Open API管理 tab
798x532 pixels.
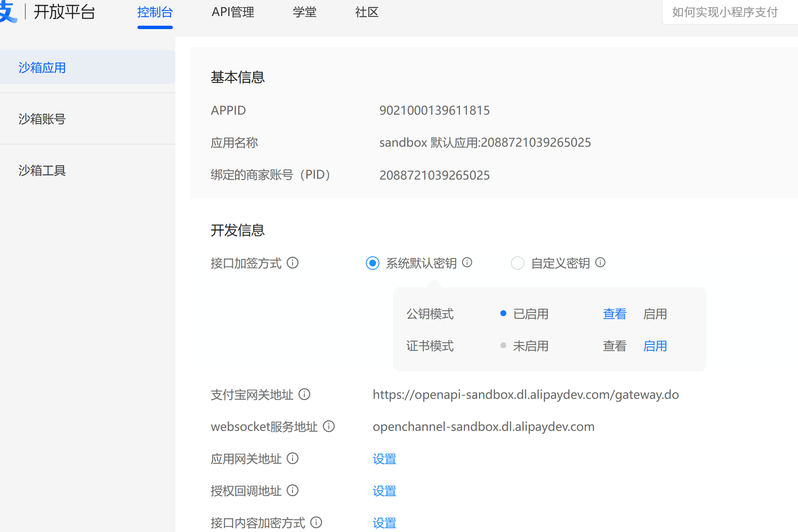click(x=233, y=12)
